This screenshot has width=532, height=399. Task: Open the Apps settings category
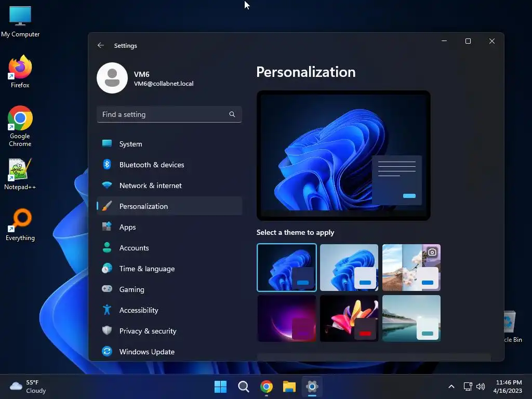tap(169, 227)
